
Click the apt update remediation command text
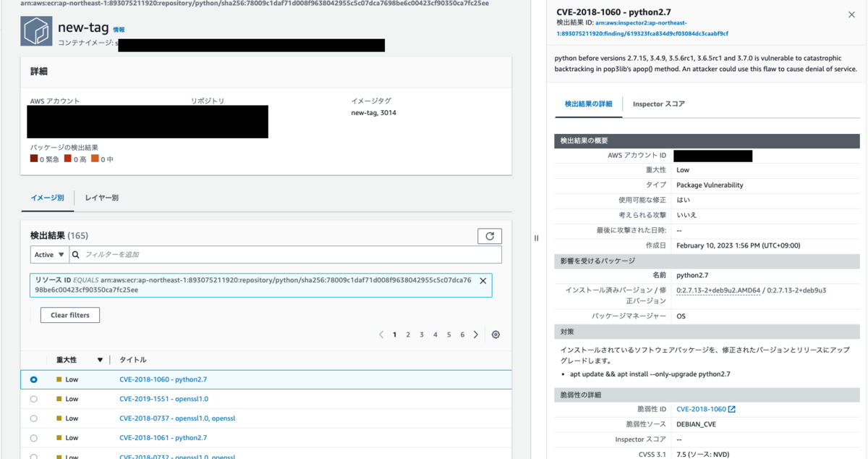tap(650, 374)
